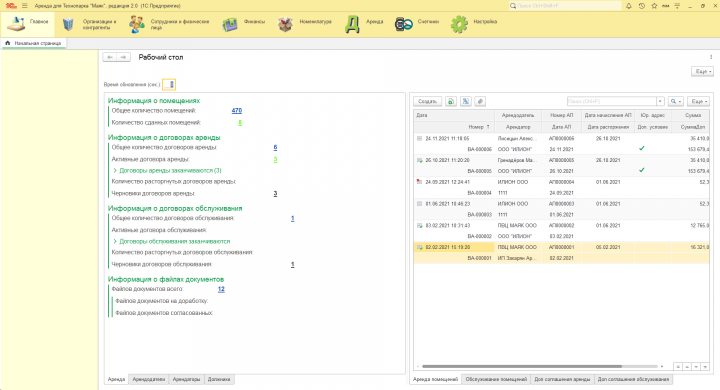Click the Время обновления seconds field
Image resolution: width=720 pixels, height=390 pixels.
coord(169,85)
